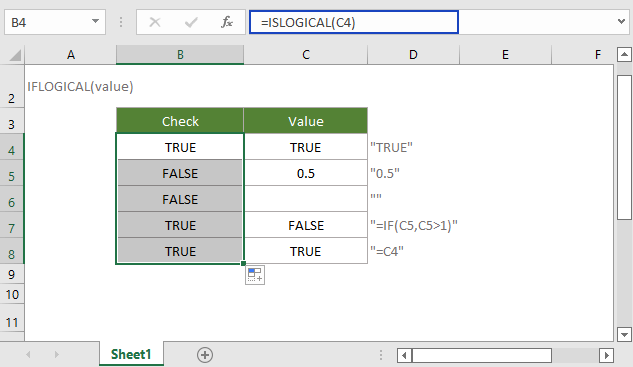Select cell B4 showing TRUE
Image resolution: width=633 pixels, height=367 pixels.
point(180,147)
